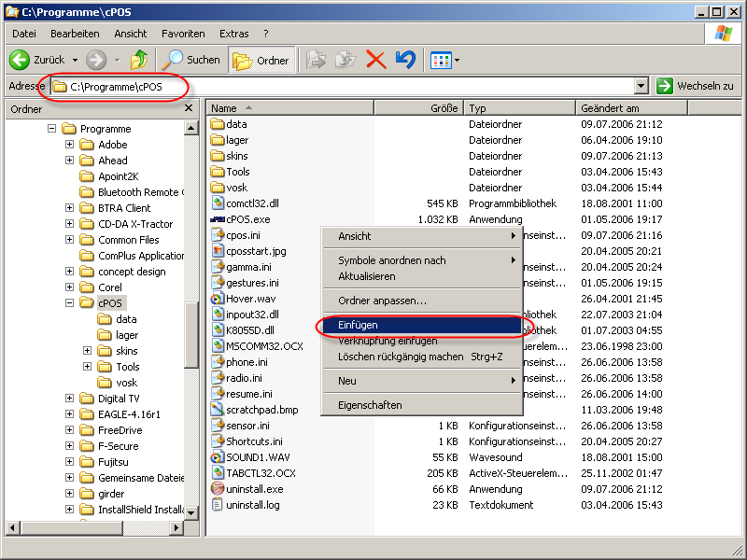Click the Wechseln zu go button
The image size is (747, 560).
tap(695, 86)
